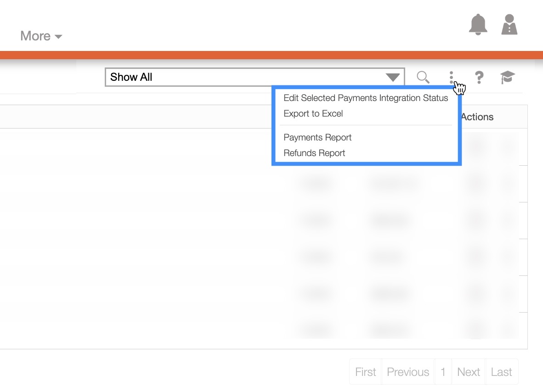Choose Export to Excel from the menu
This screenshot has height=392, width=543.
[x=313, y=113]
